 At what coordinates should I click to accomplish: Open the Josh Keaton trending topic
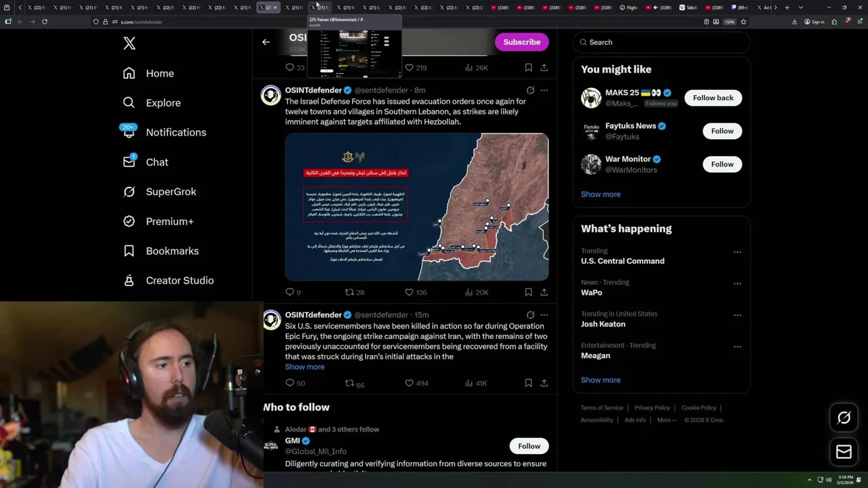603,324
